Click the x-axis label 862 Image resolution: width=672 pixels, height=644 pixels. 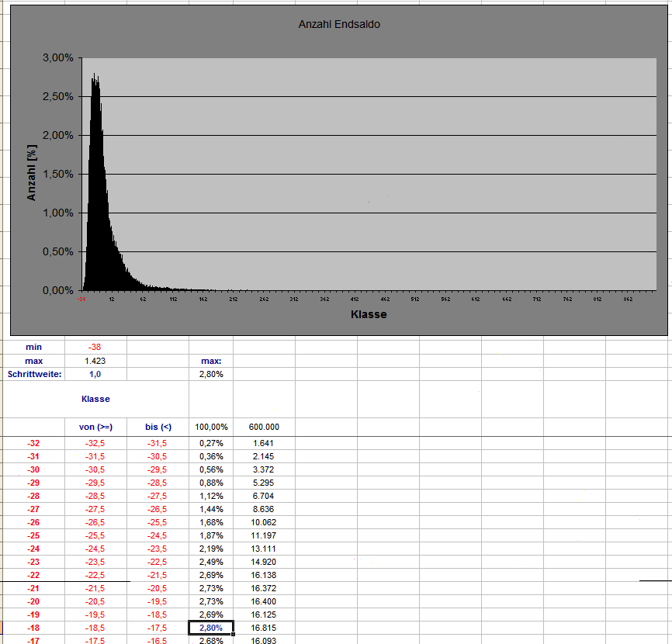(x=628, y=299)
